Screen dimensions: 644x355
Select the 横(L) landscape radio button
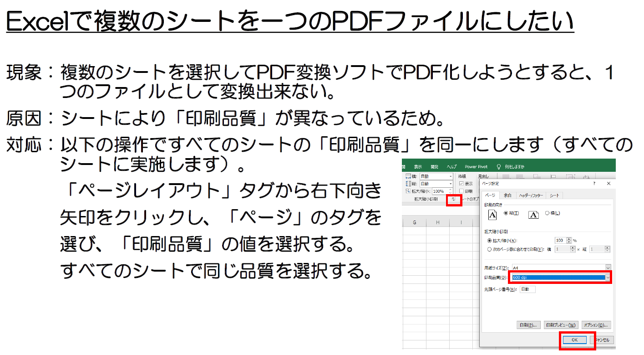point(547,213)
